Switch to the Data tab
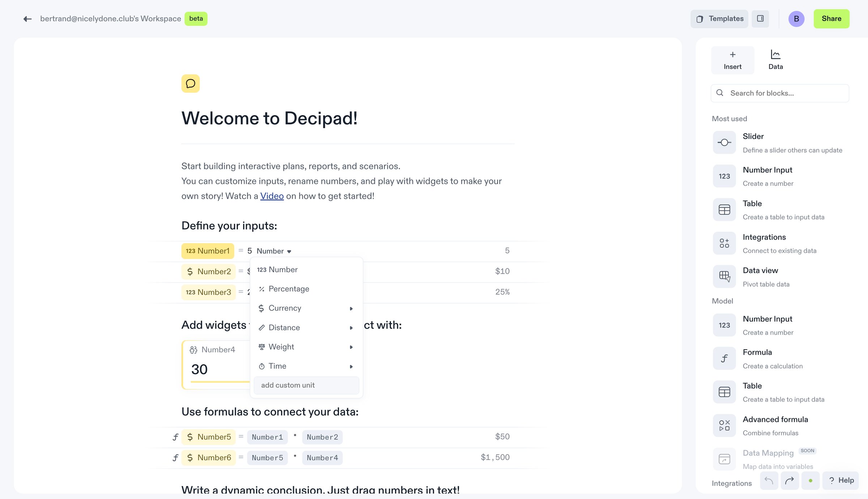Image resolution: width=868 pixels, height=499 pixels. [x=775, y=60]
